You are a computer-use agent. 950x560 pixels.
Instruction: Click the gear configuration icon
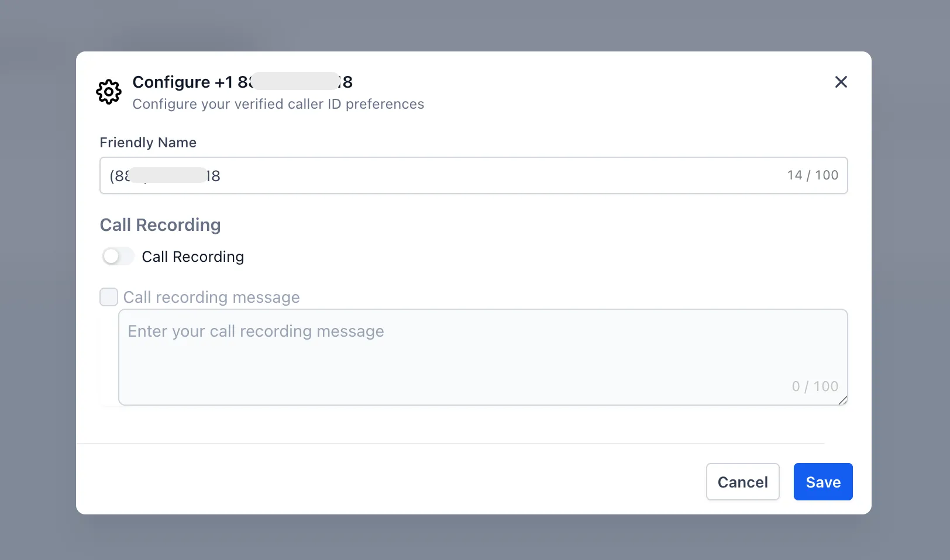pyautogui.click(x=108, y=92)
